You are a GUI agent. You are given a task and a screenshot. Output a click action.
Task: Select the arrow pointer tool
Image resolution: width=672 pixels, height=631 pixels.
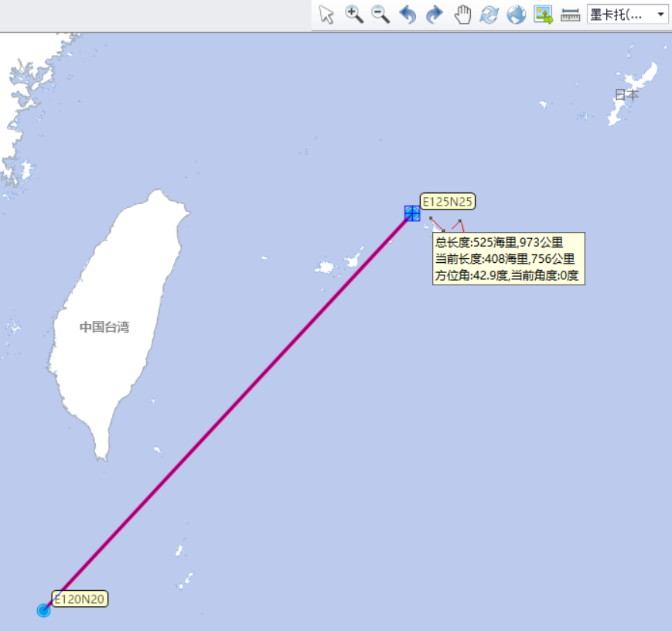coord(326,15)
